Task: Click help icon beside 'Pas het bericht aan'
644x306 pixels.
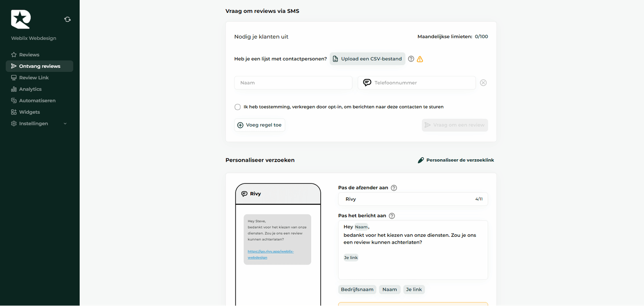Action: (x=392, y=216)
